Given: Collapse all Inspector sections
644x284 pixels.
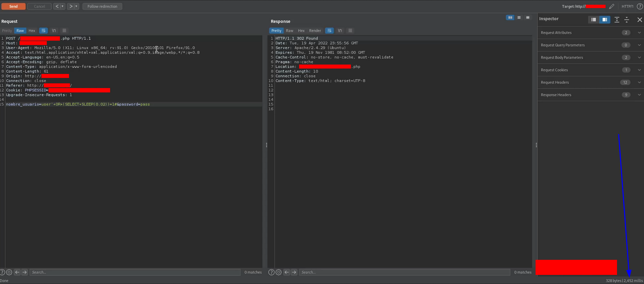Looking at the screenshot, I should tap(627, 20).
